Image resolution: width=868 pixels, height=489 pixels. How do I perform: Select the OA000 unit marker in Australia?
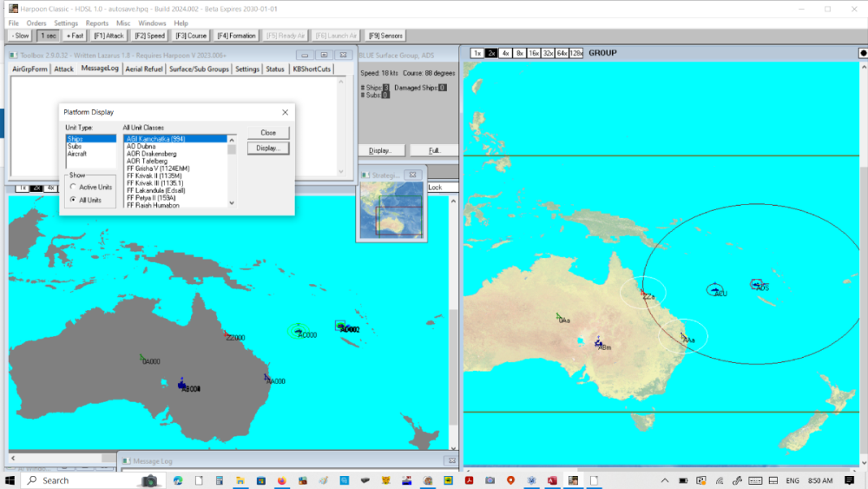click(x=143, y=359)
